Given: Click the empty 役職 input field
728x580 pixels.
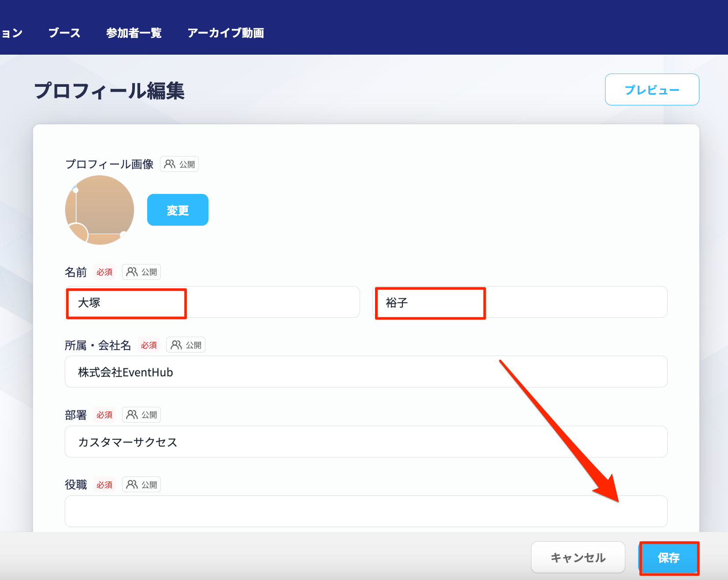Looking at the screenshot, I should click(366, 511).
